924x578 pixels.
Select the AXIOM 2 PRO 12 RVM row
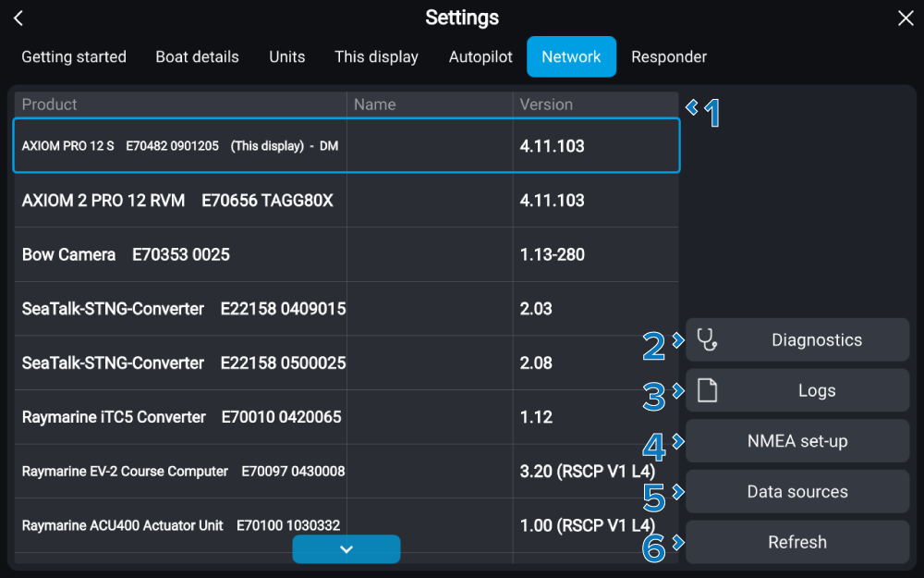pyautogui.click(x=346, y=201)
